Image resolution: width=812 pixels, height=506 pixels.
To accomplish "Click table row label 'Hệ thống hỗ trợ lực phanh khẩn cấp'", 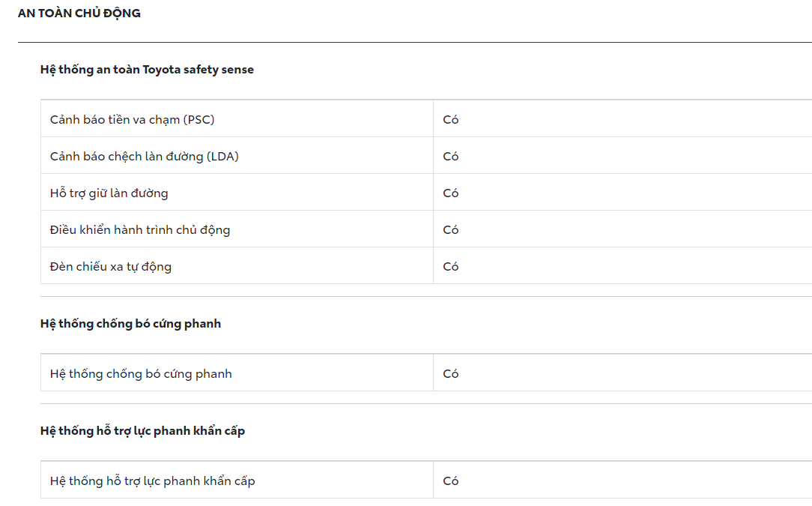I will 152,481.
